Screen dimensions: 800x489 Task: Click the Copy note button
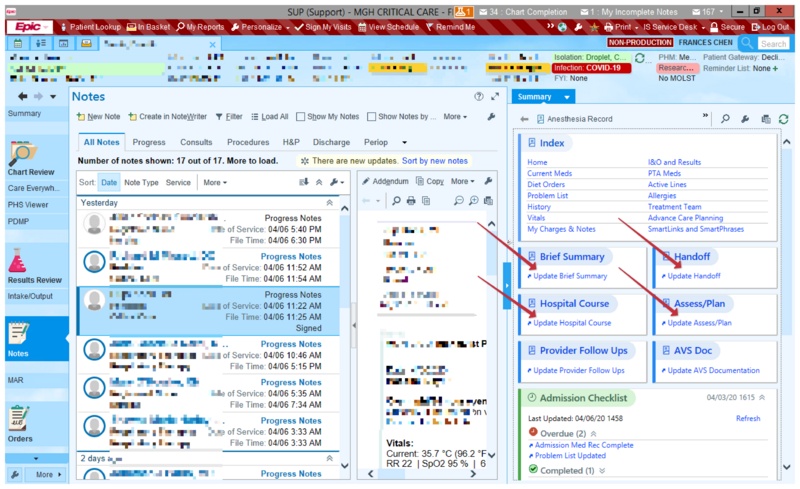click(430, 181)
